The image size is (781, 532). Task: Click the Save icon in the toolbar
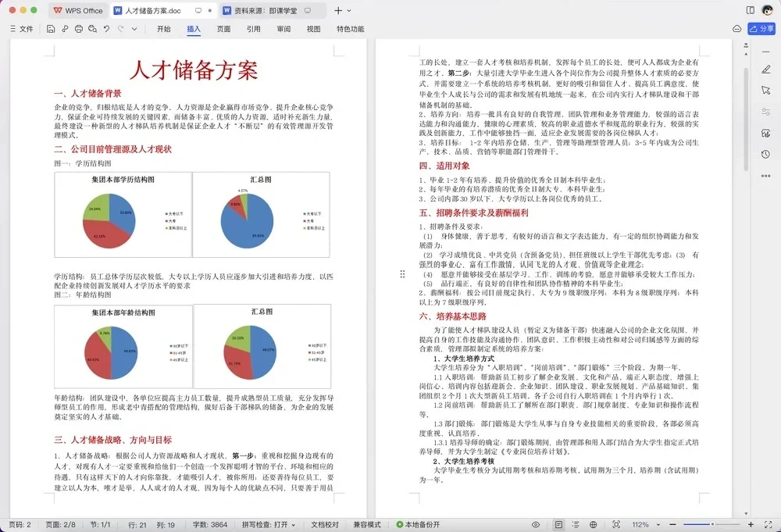pos(51,29)
